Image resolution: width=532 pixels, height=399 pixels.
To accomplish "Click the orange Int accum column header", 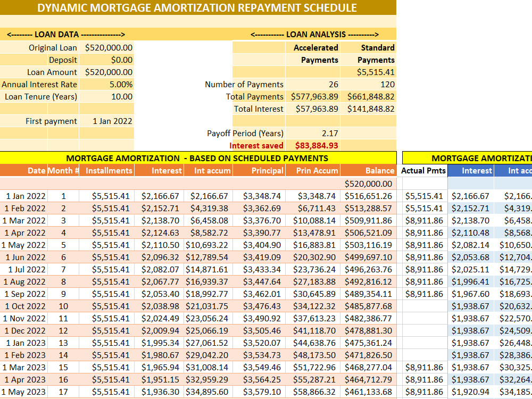I will point(209,170).
